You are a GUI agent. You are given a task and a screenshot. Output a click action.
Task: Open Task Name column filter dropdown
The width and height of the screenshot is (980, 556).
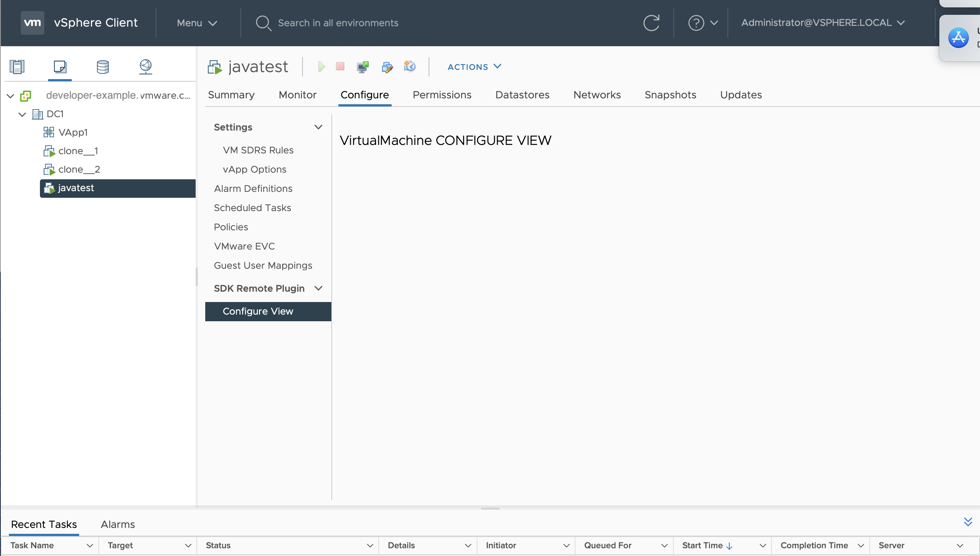tap(90, 546)
